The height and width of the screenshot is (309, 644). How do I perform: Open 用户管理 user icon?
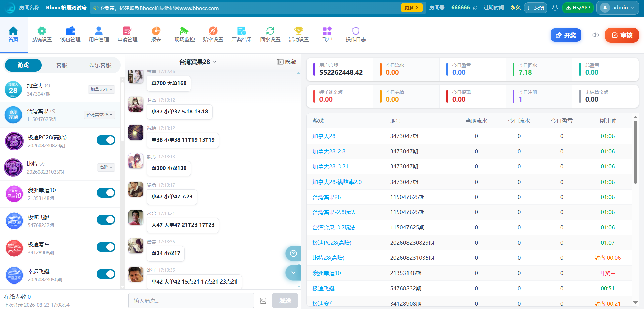(x=99, y=31)
